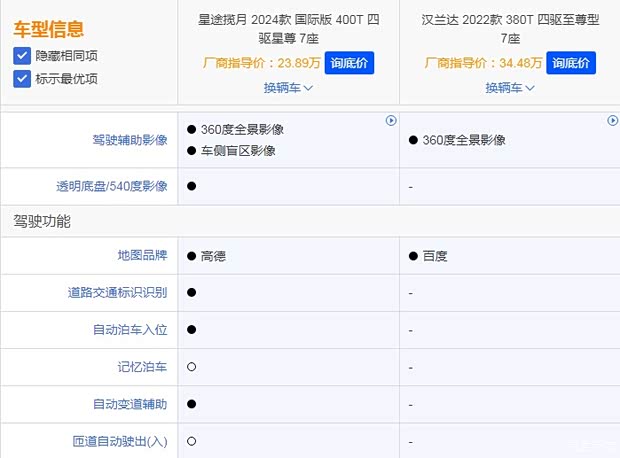Open the 自动变道辅助 parameter link
620x458 pixels.
(130, 404)
